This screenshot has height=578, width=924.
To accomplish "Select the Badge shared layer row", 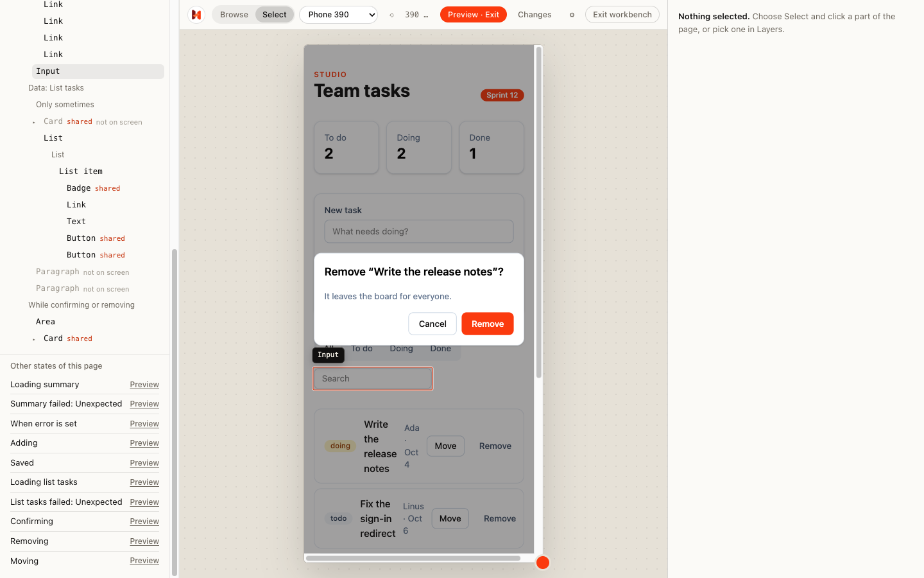I will point(94,188).
